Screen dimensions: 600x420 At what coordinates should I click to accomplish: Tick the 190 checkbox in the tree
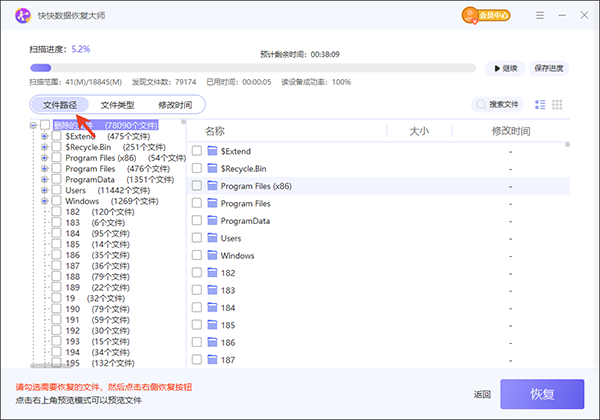[x=56, y=309]
